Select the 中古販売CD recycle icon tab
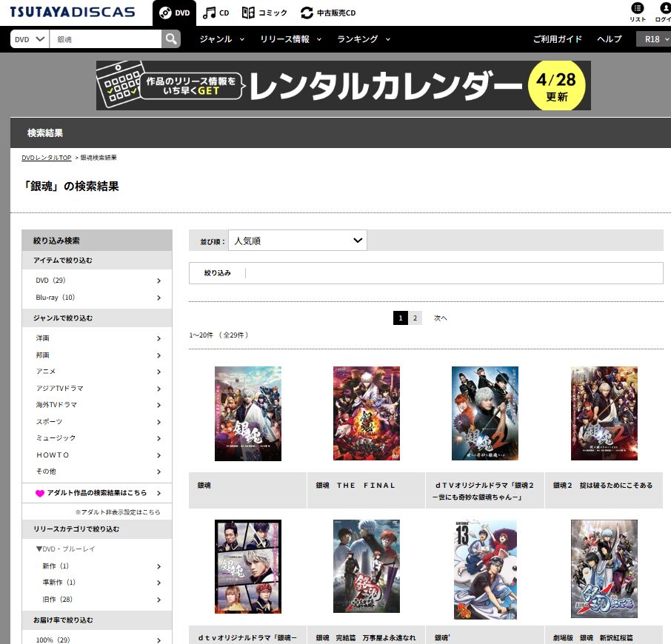Viewport: 671px width, 644px height. pyautogui.click(x=328, y=13)
